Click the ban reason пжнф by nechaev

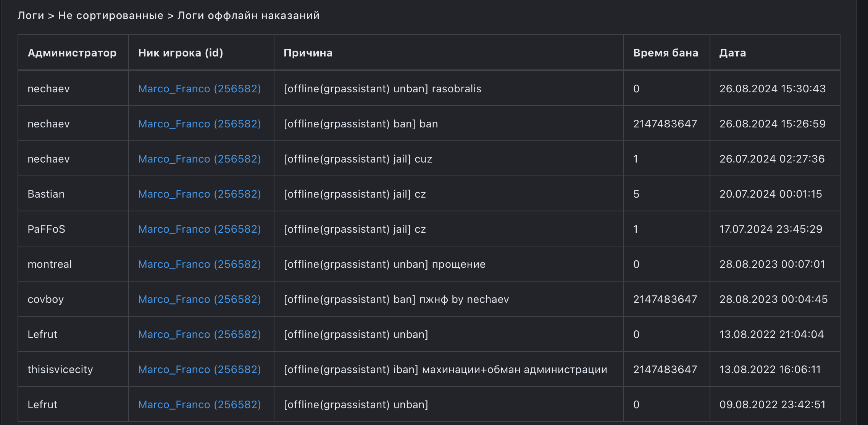coord(396,299)
